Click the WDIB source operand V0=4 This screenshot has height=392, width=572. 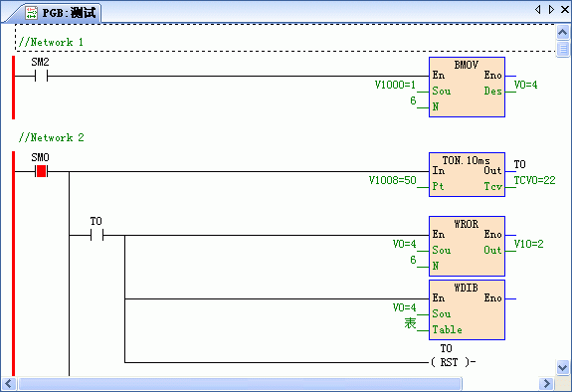404,307
